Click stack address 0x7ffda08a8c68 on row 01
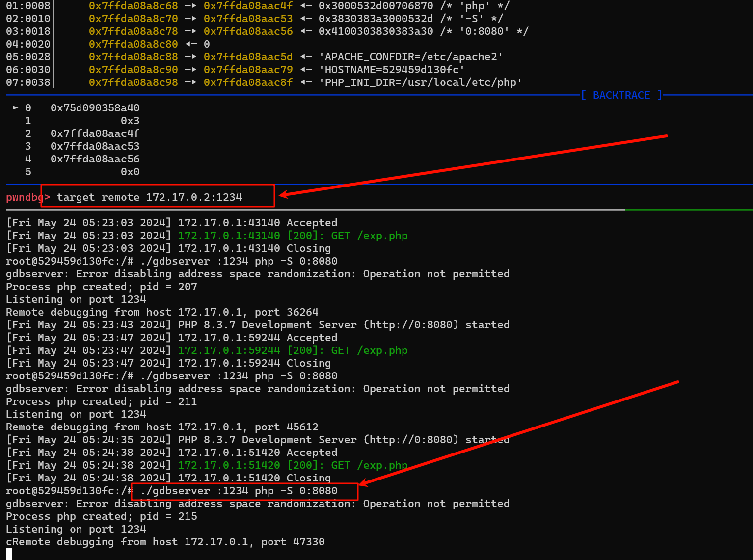Screen dimensions: 753x560 (133, 6)
